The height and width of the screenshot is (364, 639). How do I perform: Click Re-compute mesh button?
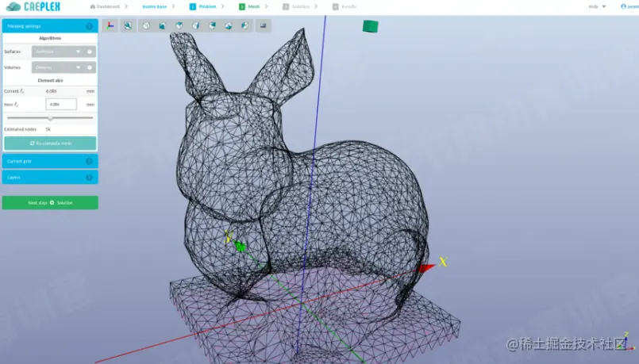pos(50,144)
